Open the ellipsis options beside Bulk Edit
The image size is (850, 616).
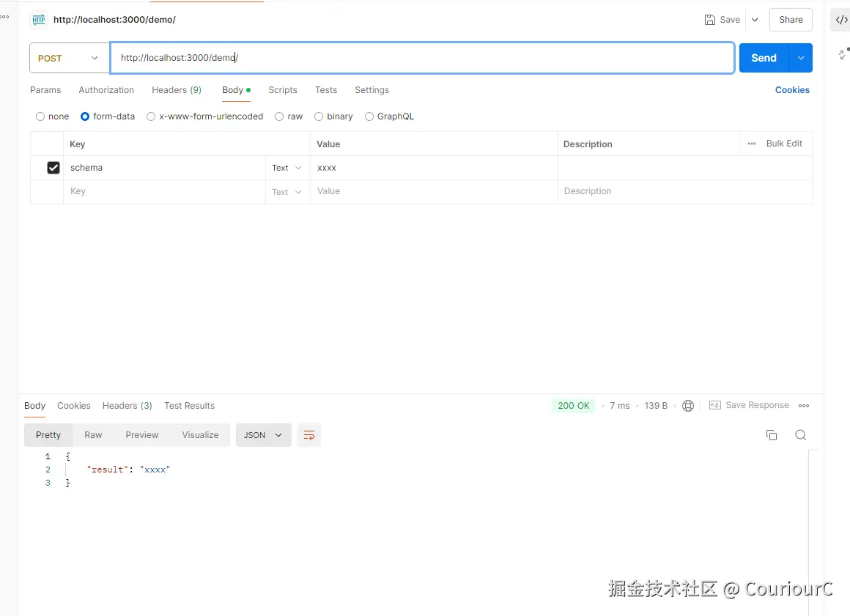[751, 144]
